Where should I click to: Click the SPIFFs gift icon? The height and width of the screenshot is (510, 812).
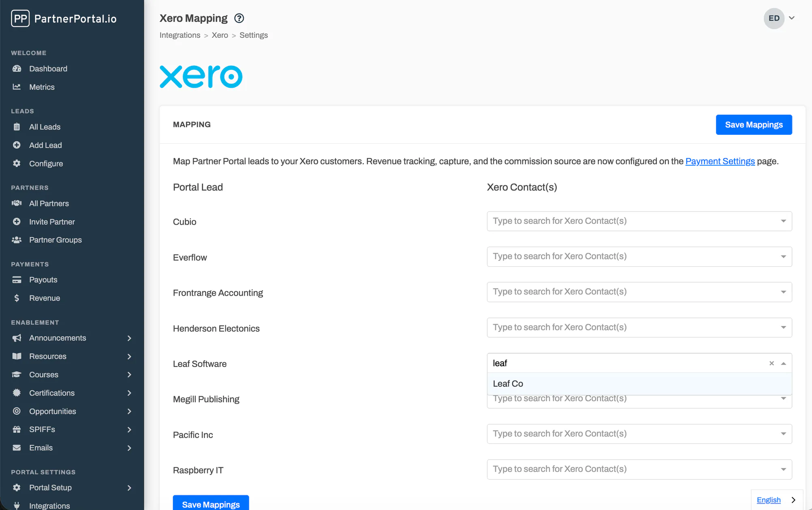coord(17,429)
